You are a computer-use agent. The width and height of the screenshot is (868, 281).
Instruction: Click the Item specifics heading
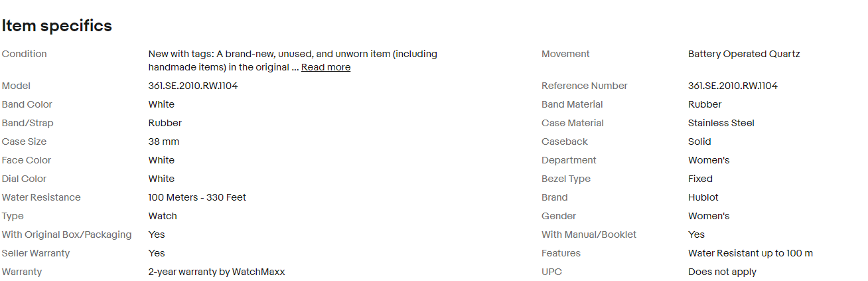click(x=56, y=26)
